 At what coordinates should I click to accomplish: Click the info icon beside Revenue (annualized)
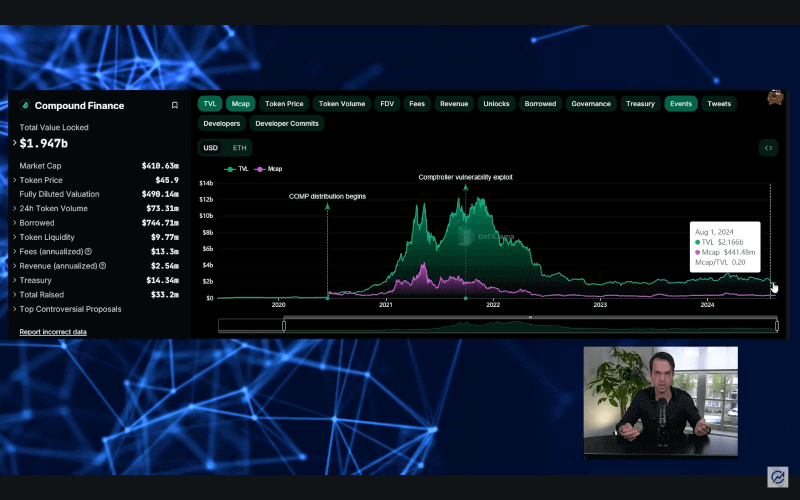(x=102, y=265)
